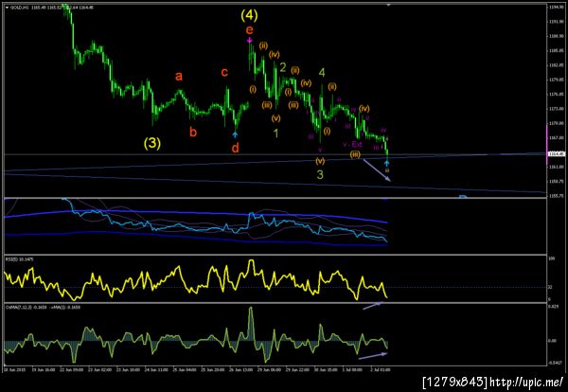Viewport: 568px width, 392px height.
Task: Select the orange wave label d
Action: (x=235, y=148)
